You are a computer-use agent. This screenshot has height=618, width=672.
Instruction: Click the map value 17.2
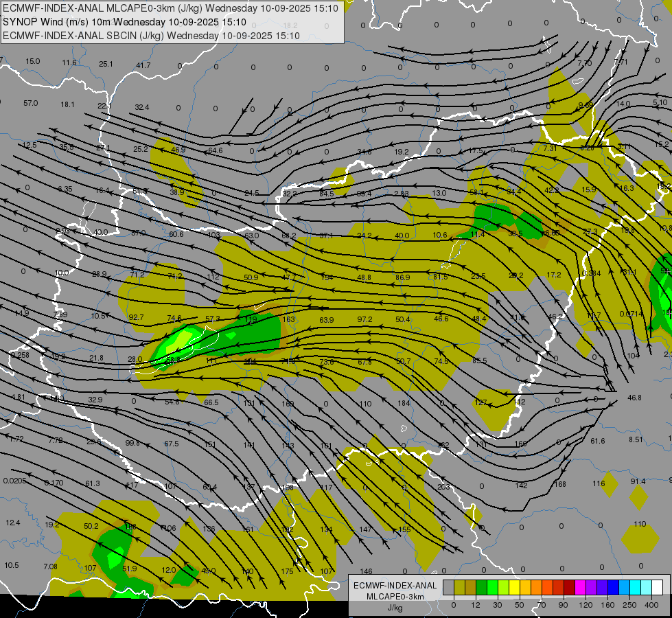pos(554,275)
